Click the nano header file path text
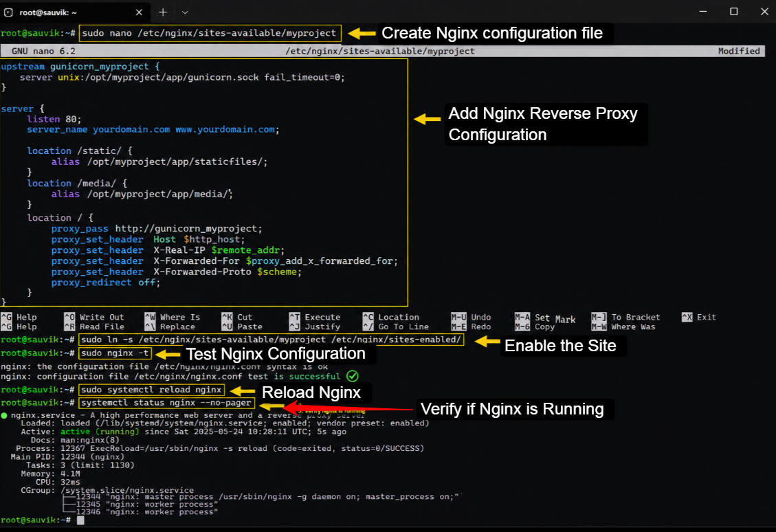776x532 pixels. coord(380,51)
